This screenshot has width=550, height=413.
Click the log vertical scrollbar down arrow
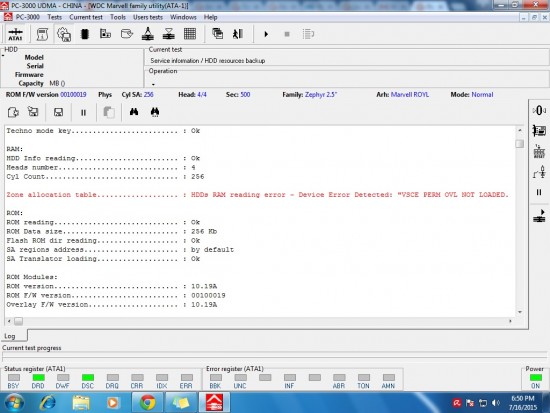(520, 312)
